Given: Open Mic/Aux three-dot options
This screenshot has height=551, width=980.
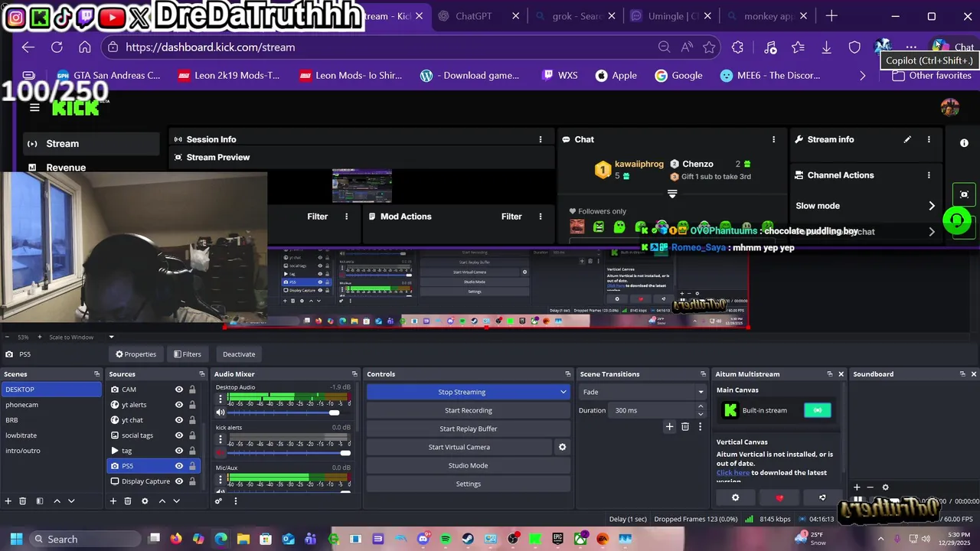Looking at the screenshot, I should click(x=220, y=481).
